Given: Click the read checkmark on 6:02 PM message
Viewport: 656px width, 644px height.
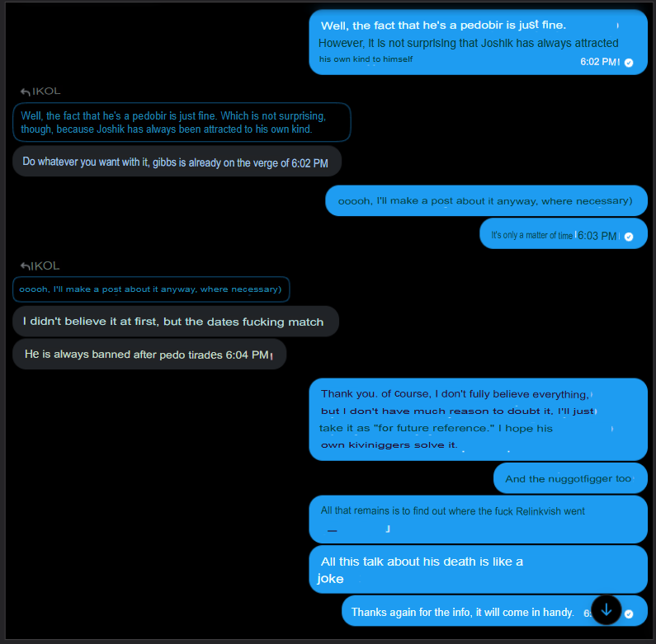Looking at the screenshot, I should [629, 63].
